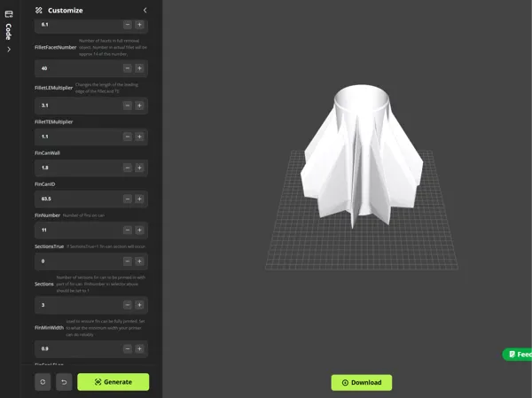Click the undo arrow icon
This screenshot has width=532, height=398.
click(x=64, y=382)
